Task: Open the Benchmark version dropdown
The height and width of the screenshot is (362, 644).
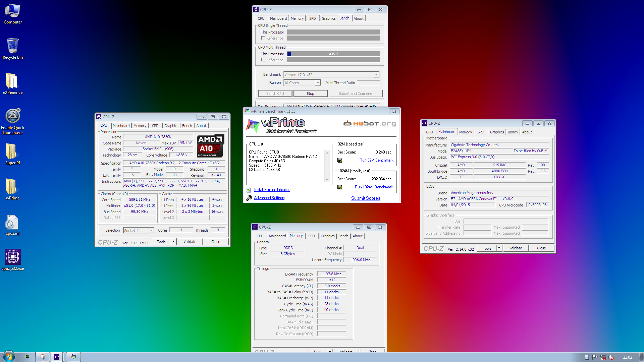Action: pos(376,75)
